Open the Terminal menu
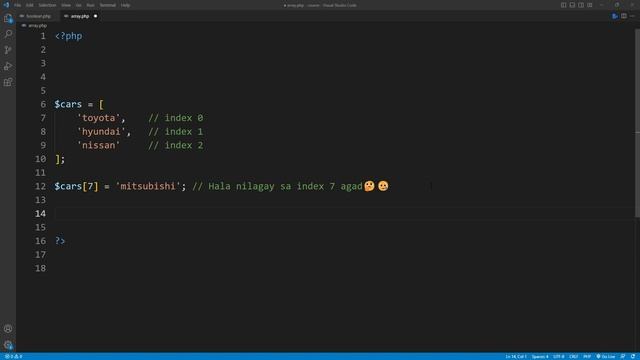Viewport: 640px width, 360px height. tap(108, 5)
